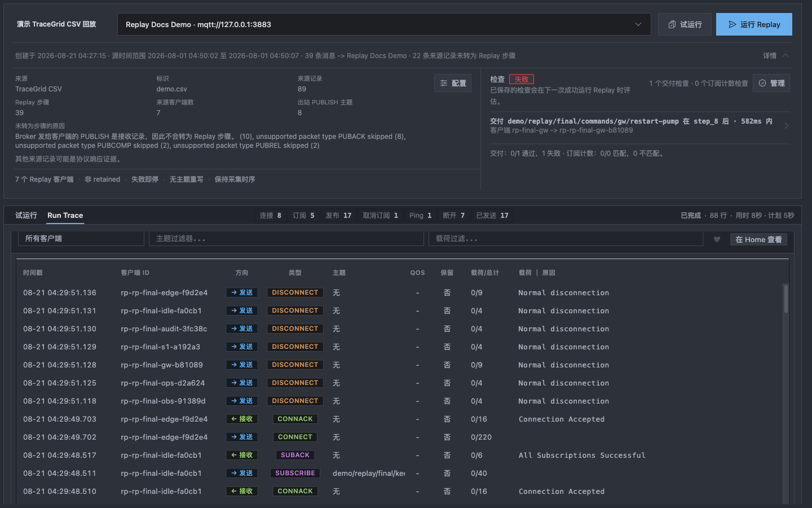Click client rp-rp-final-audit-3fc38c
Image resolution: width=812 pixels, height=508 pixels.
tap(164, 329)
